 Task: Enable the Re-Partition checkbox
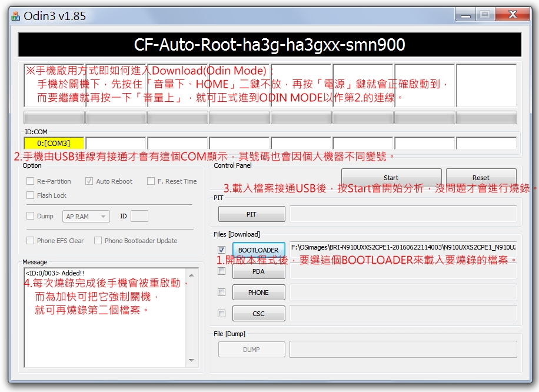point(30,181)
